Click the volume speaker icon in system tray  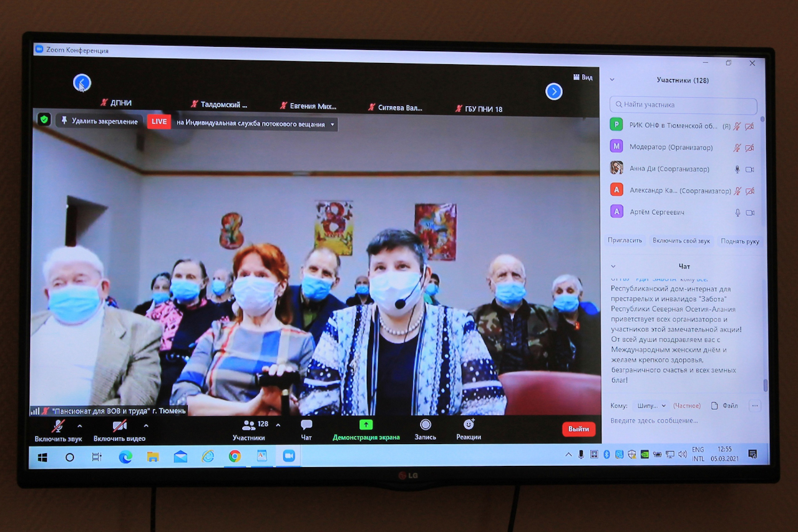[682, 455]
